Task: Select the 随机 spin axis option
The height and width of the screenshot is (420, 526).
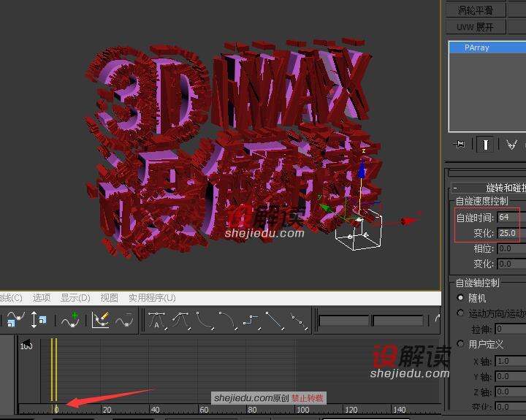Action: pyautogui.click(x=460, y=297)
